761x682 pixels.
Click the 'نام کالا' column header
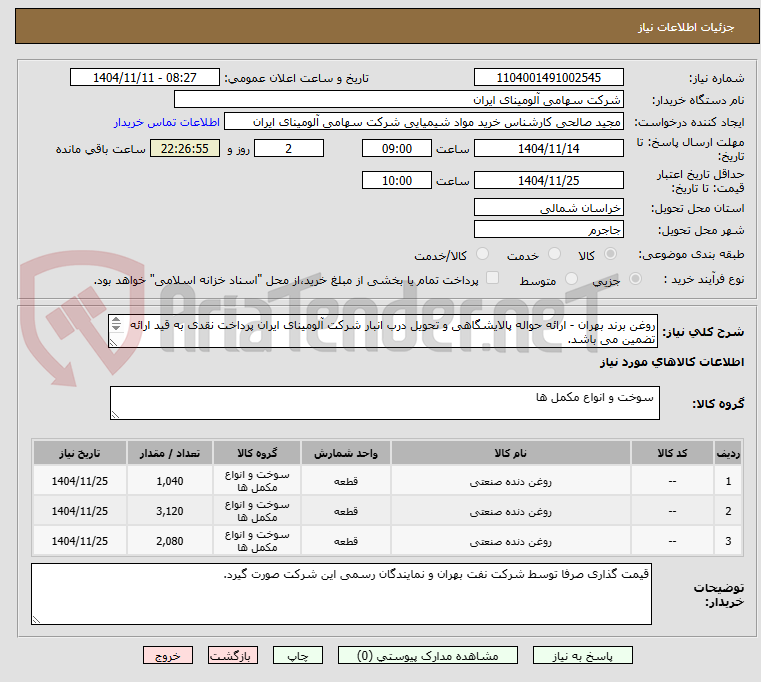pos(511,453)
